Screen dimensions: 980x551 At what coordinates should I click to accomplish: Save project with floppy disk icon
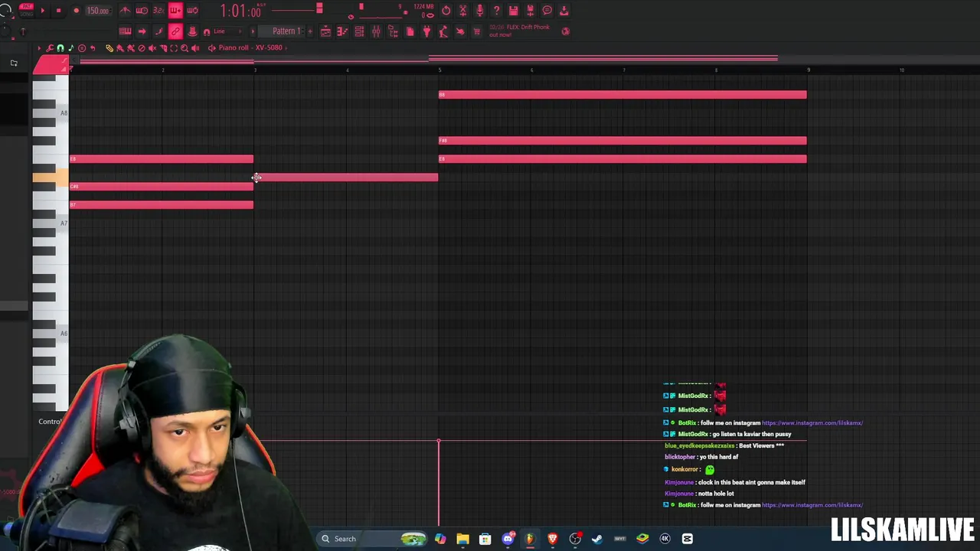[x=514, y=11]
